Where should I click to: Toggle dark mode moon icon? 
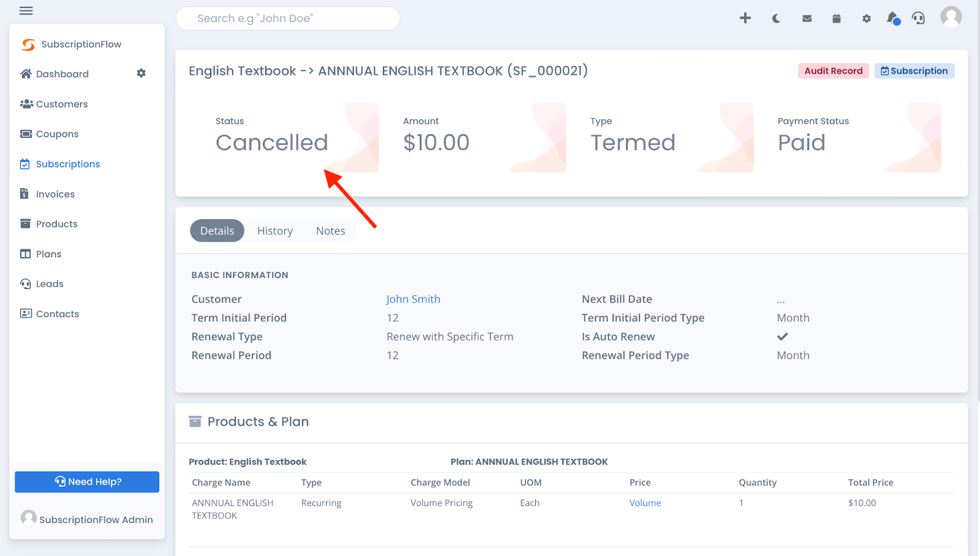776,18
